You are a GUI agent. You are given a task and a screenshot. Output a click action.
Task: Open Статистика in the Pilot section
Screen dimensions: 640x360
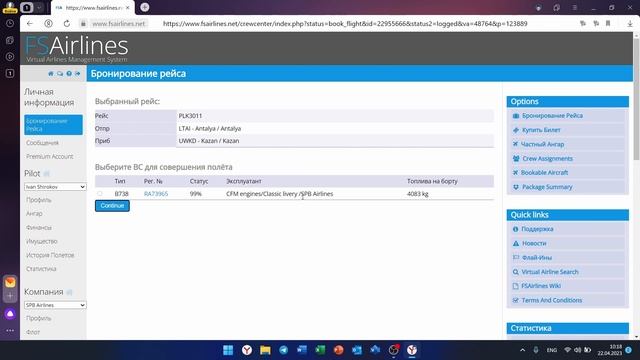pos(41,269)
